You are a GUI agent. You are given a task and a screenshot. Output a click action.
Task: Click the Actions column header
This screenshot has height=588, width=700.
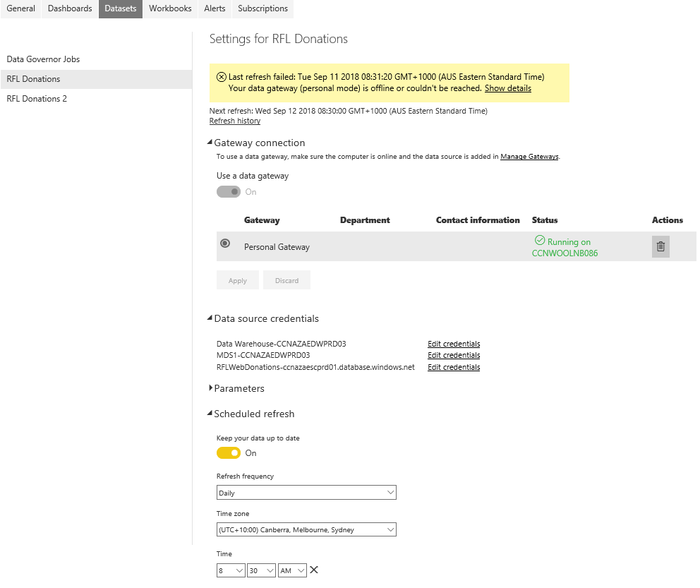(x=668, y=220)
